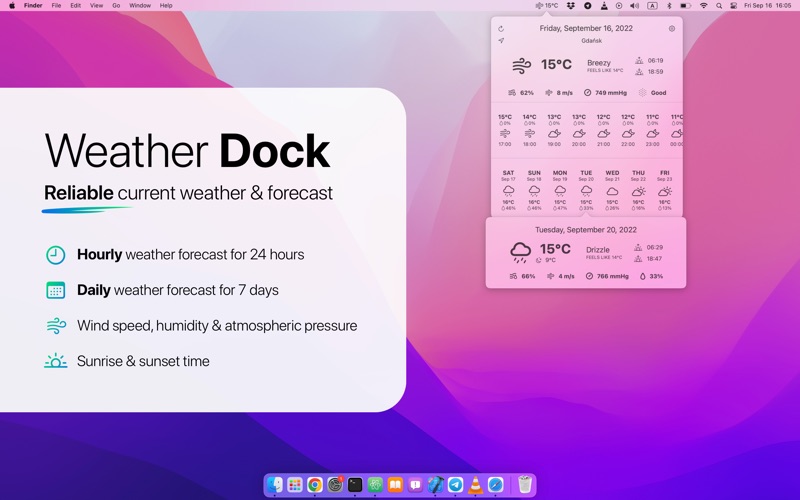Open the Window menu

click(140, 6)
